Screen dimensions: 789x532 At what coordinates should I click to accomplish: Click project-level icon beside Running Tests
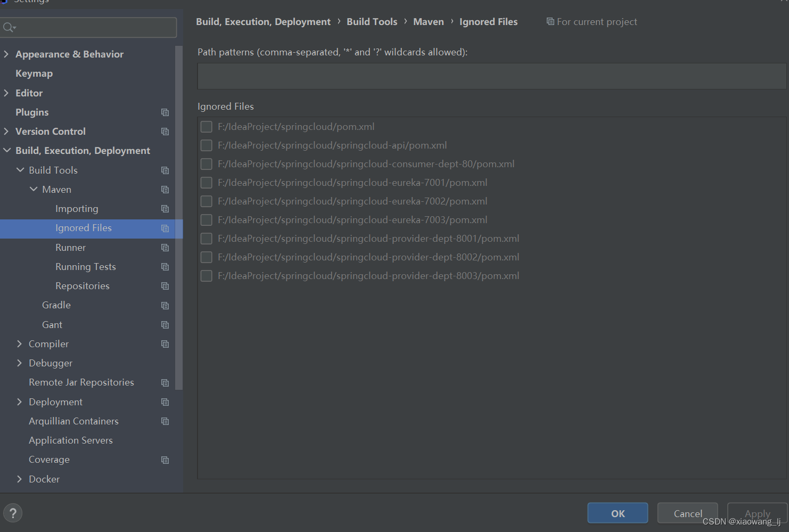point(165,267)
